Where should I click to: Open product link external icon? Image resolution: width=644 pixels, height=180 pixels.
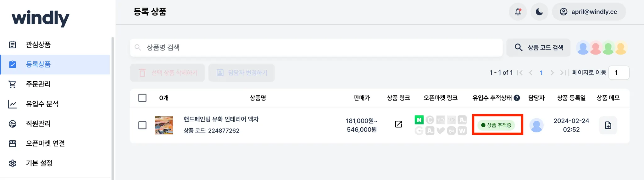[398, 124]
